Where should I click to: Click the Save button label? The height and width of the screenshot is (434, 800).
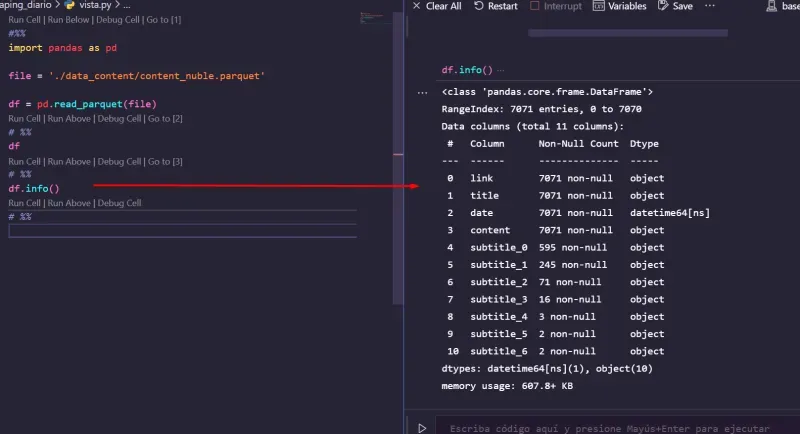pyautogui.click(x=682, y=6)
